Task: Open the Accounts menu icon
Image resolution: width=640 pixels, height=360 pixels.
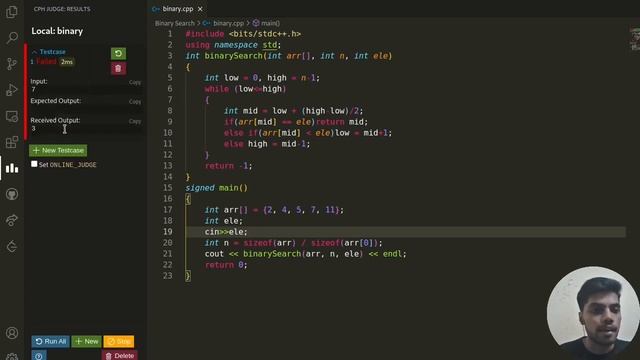Action: point(12,333)
